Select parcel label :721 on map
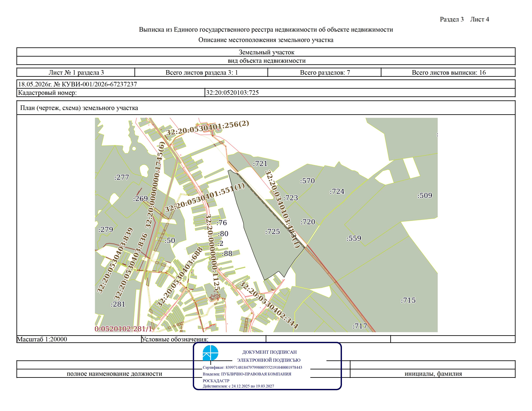The width and height of the screenshot is (532, 411). point(260,163)
